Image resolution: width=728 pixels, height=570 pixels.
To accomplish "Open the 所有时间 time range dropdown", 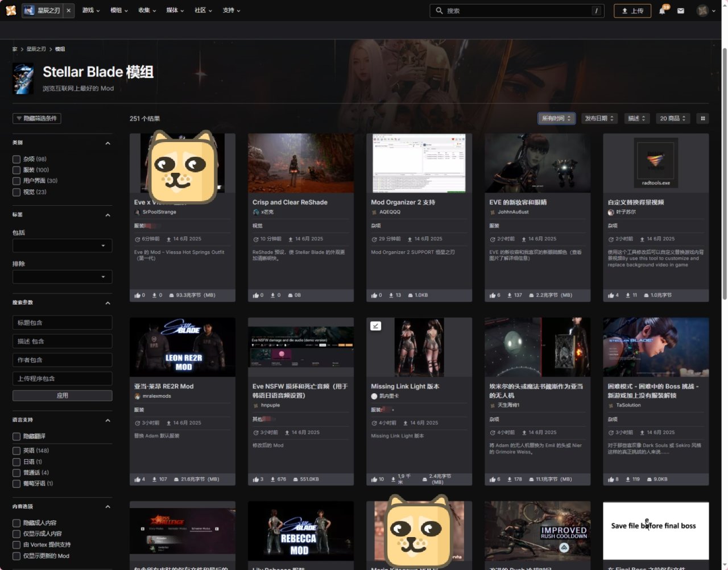I will [557, 118].
